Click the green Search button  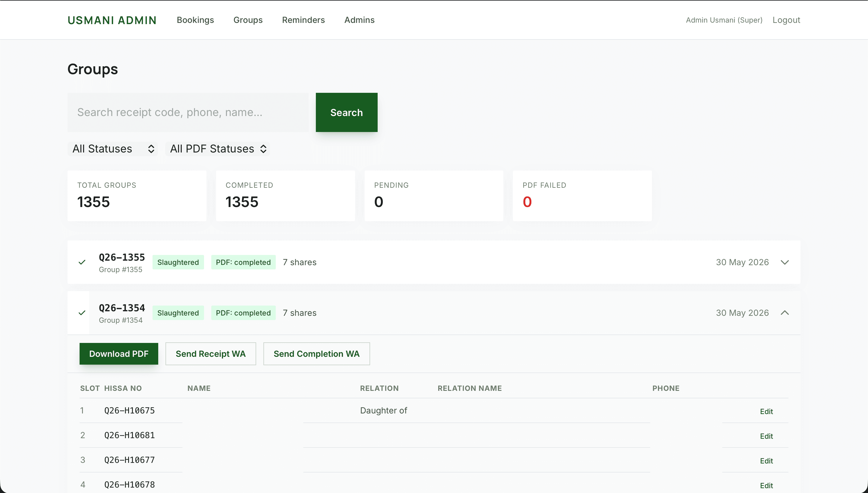pyautogui.click(x=346, y=112)
